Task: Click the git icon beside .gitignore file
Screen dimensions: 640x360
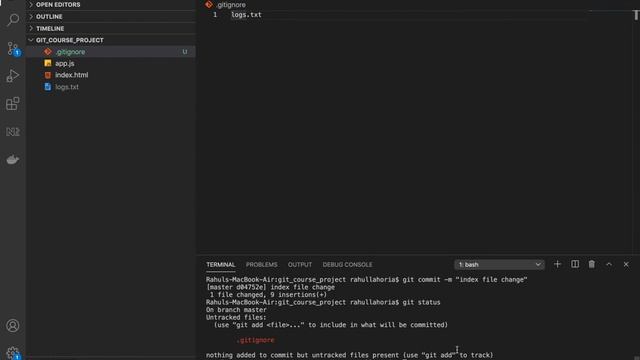Action: tap(48, 52)
